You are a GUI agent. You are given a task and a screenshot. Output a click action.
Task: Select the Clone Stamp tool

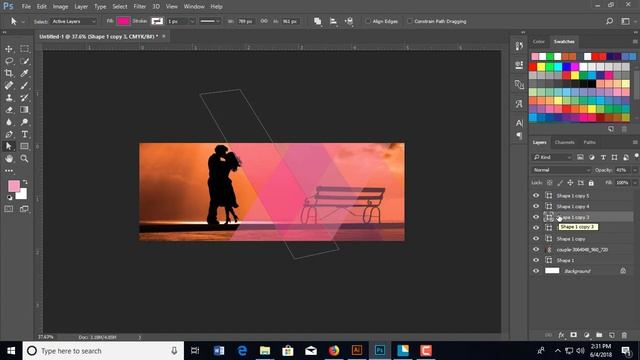pos(9,98)
